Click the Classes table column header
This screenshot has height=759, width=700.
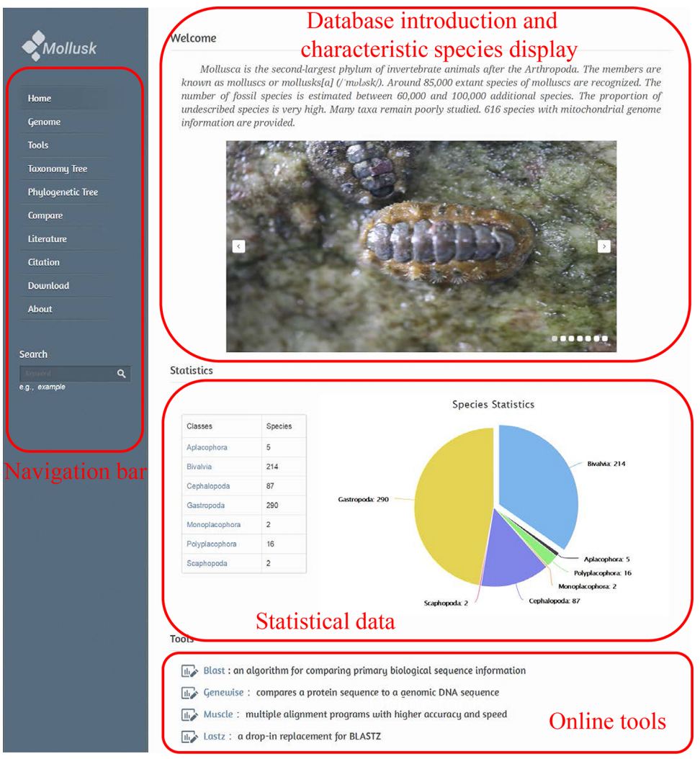(199, 426)
